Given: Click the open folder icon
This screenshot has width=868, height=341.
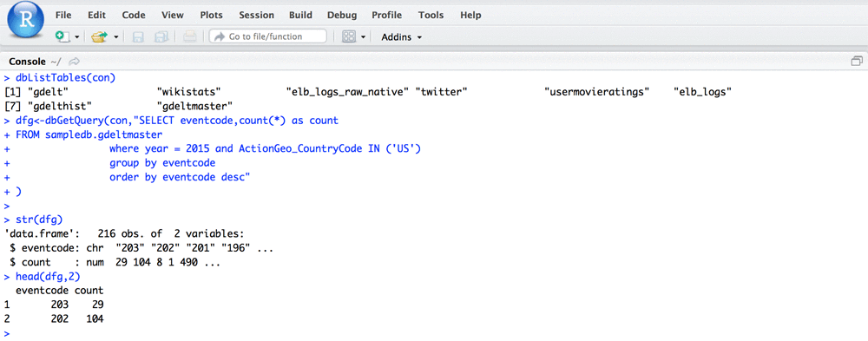Looking at the screenshot, I should coord(100,36).
